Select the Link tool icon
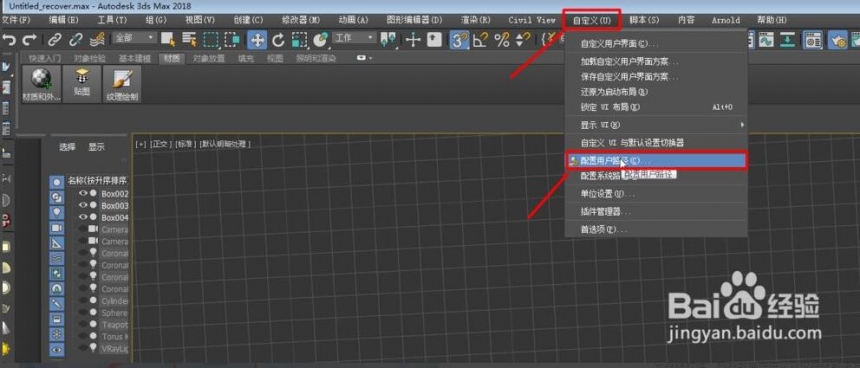The width and height of the screenshot is (860, 368). [54, 39]
